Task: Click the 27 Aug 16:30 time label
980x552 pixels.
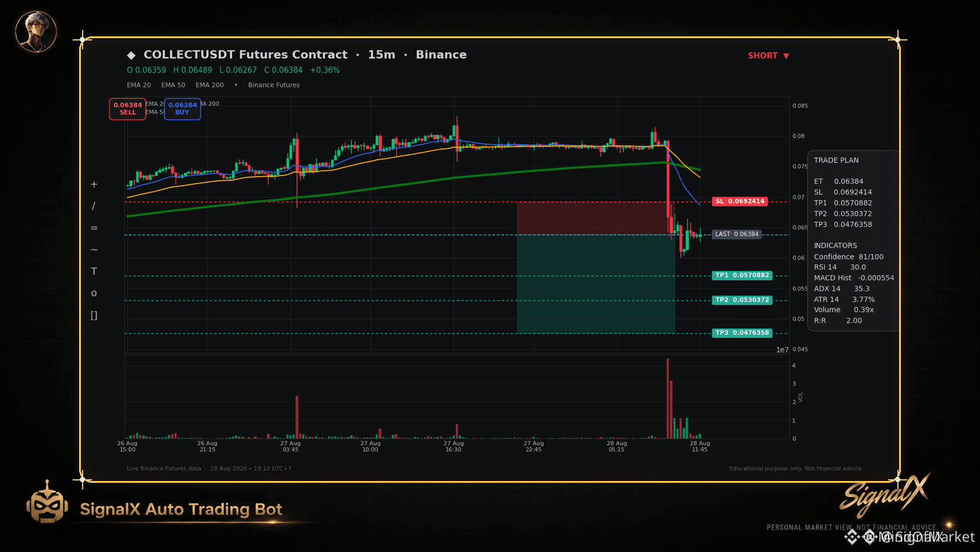Action: tap(454, 446)
